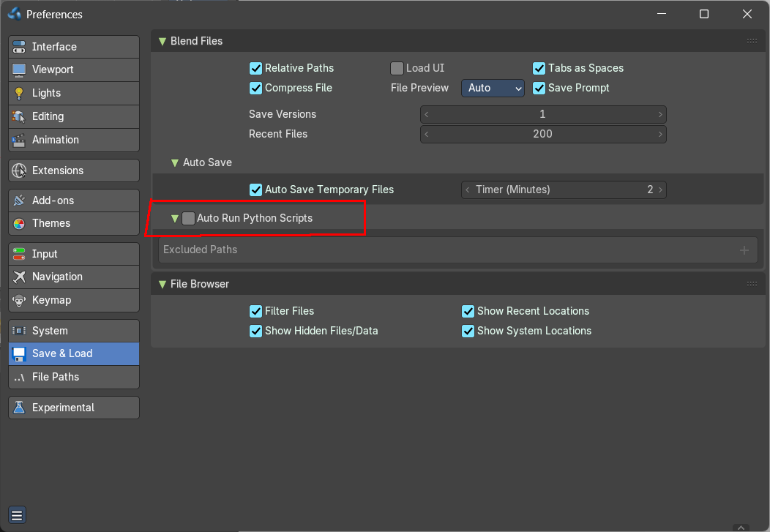Click the Viewport monitor icon
Image resolution: width=770 pixels, height=532 pixels.
[x=18, y=70]
